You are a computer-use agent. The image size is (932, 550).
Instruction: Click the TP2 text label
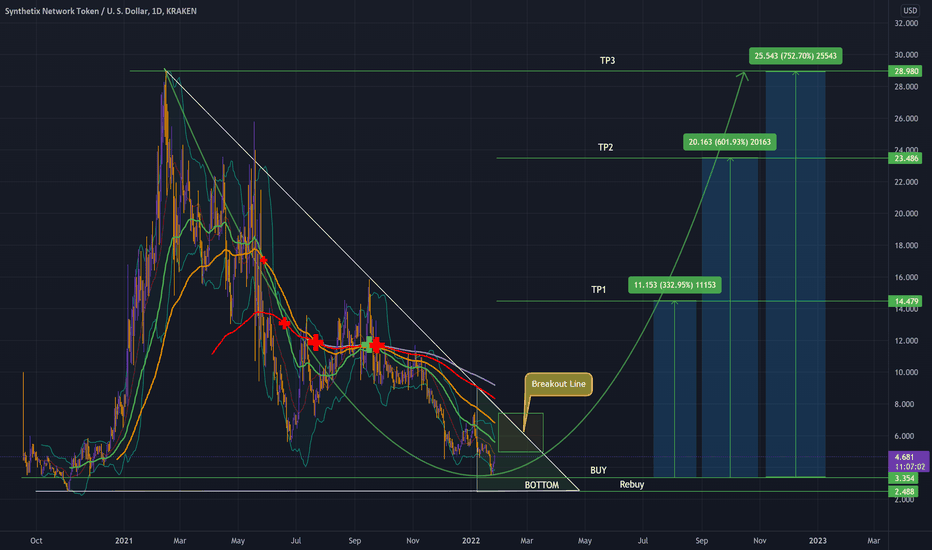pos(605,147)
